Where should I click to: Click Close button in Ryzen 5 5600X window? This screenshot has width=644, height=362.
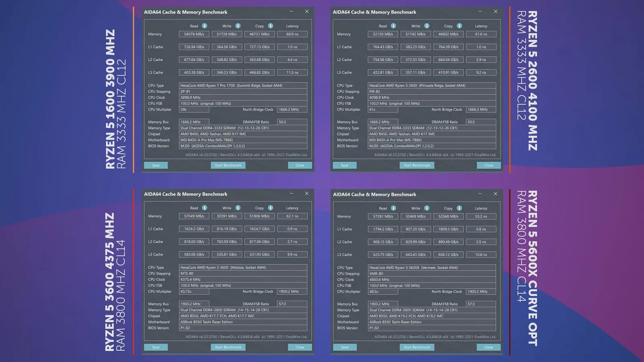click(x=489, y=347)
